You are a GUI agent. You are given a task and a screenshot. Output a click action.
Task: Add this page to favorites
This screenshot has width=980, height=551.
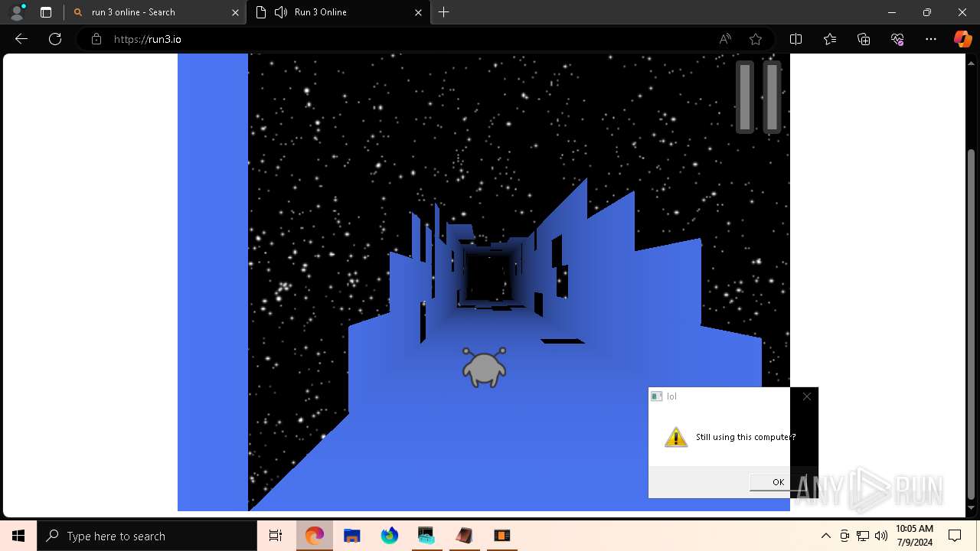756,39
